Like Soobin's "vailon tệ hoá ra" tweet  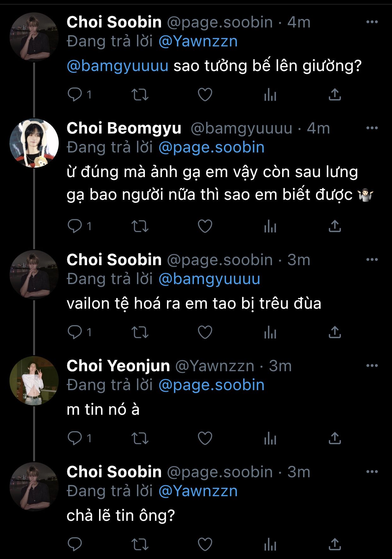pyautogui.click(x=205, y=332)
